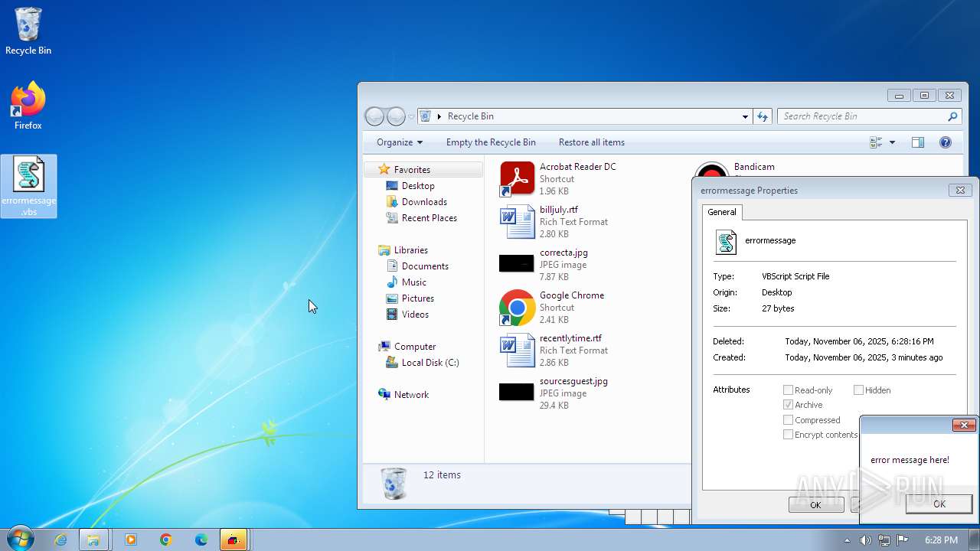This screenshot has height=551, width=980.
Task: Click the Start button orb
Action: point(19,540)
